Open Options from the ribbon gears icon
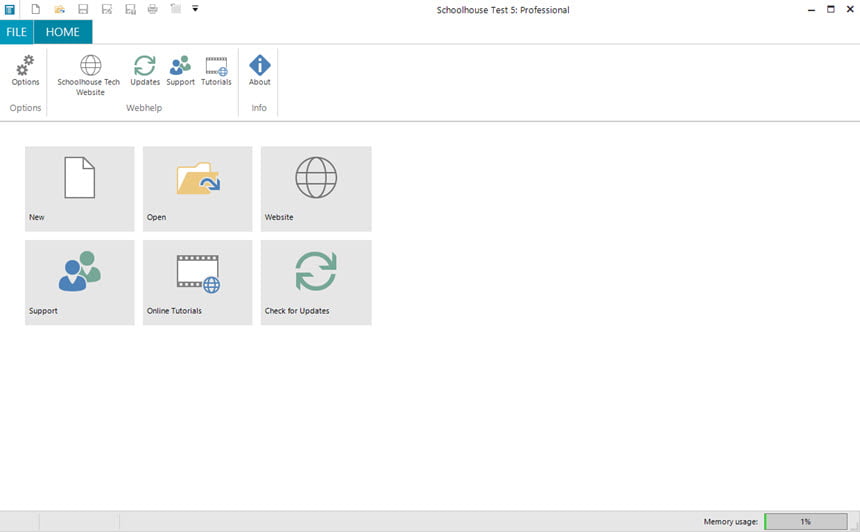The width and height of the screenshot is (860, 532). pyautogui.click(x=25, y=71)
